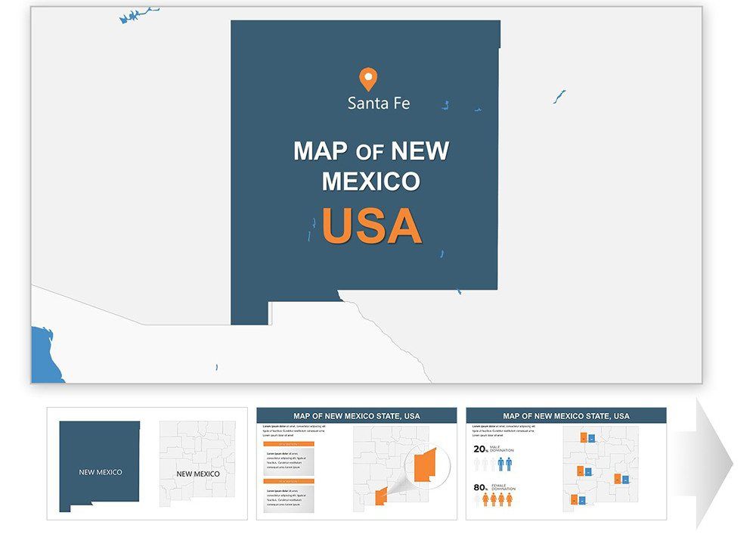Open the second orange section header bar

point(290,480)
